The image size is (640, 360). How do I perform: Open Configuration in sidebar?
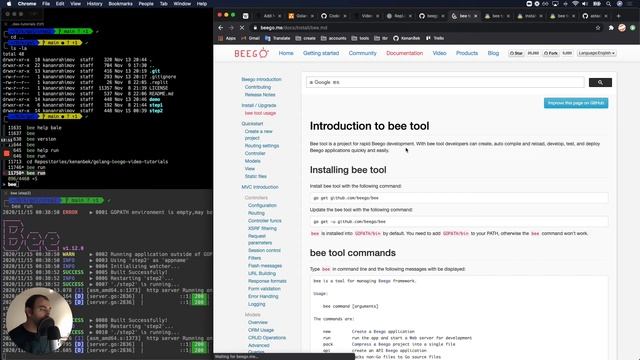(262, 205)
